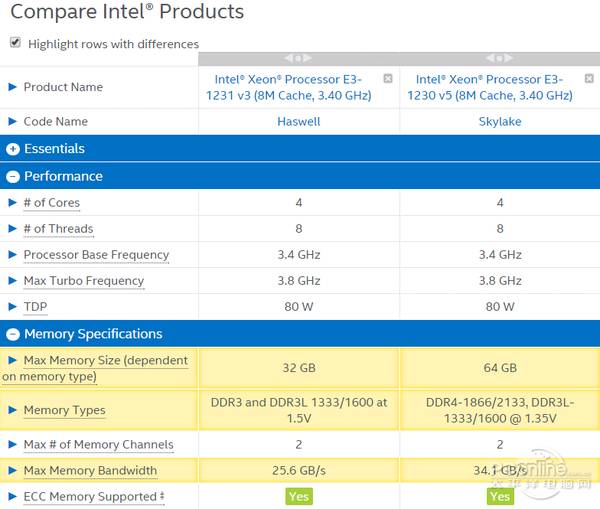Click arrow next to # of Threads
Screen dimensions: 600x509
[x=13, y=228]
